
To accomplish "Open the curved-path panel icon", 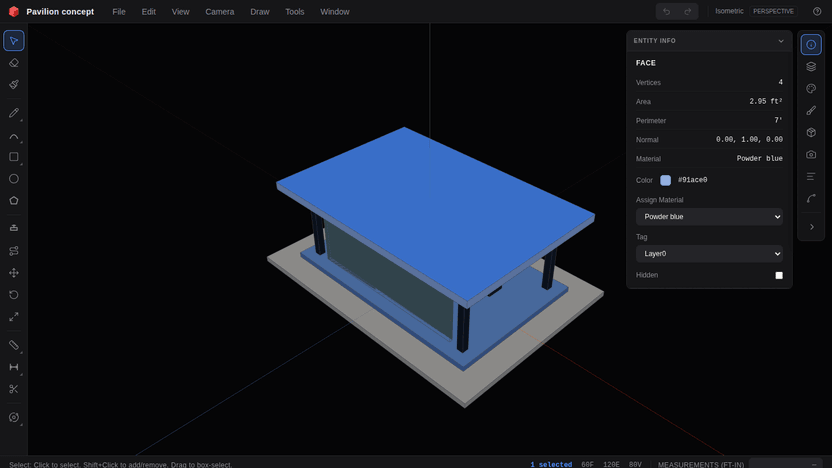I will pyautogui.click(x=811, y=198).
